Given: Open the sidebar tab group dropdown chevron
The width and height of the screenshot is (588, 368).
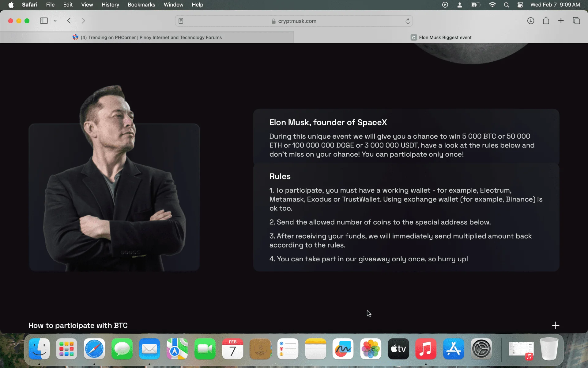Looking at the screenshot, I should [x=55, y=21].
